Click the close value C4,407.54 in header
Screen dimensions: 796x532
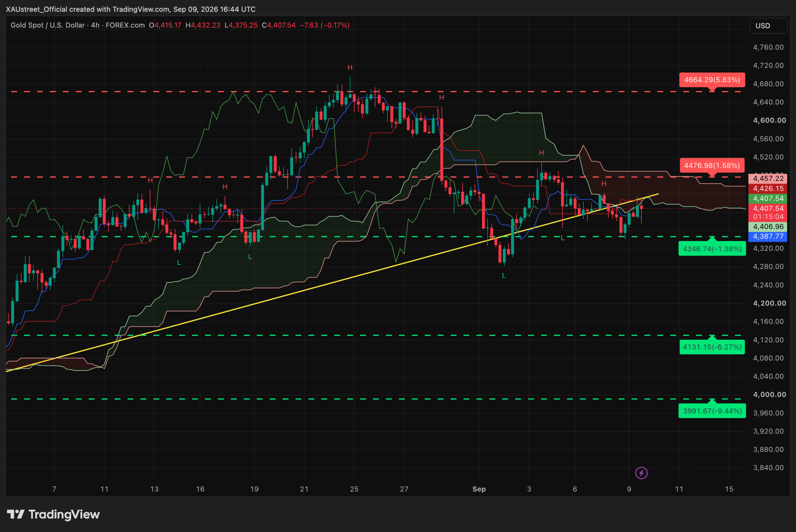coord(279,25)
